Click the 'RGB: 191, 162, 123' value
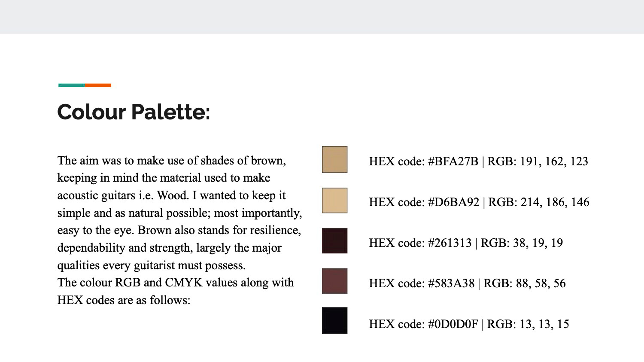The width and height of the screenshot is (644, 362). click(x=538, y=161)
